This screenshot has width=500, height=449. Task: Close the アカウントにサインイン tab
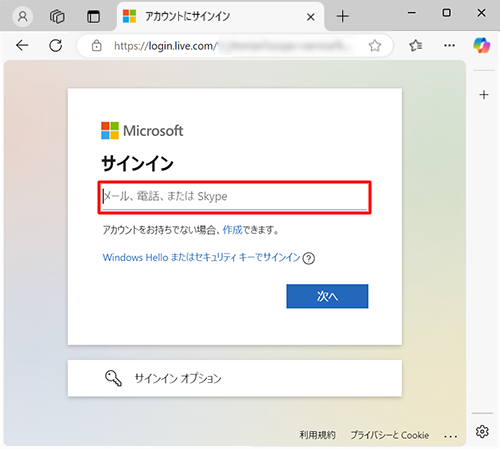click(310, 17)
